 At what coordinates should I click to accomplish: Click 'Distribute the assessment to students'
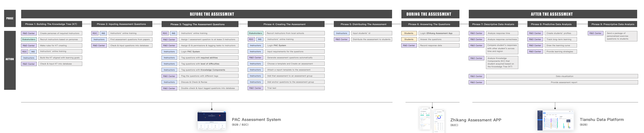[371, 39]
